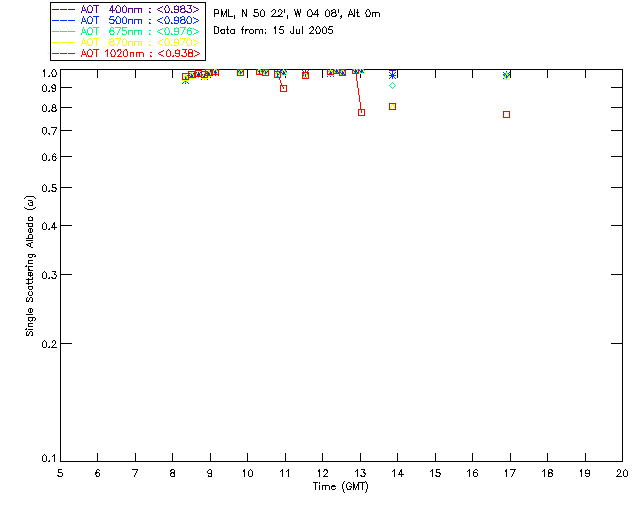Viewport: 640px width, 512px height.
Task: Click the x-axis tick label 11
Action: [284, 473]
